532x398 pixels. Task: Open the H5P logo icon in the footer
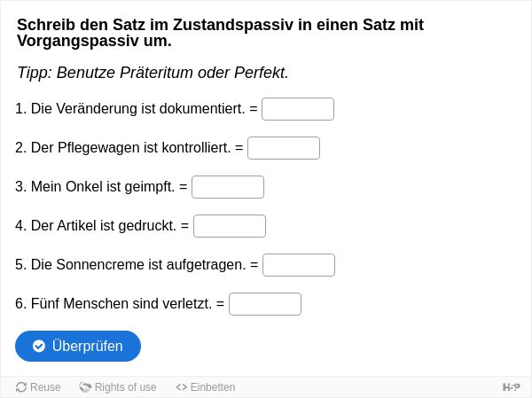(x=511, y=387)
